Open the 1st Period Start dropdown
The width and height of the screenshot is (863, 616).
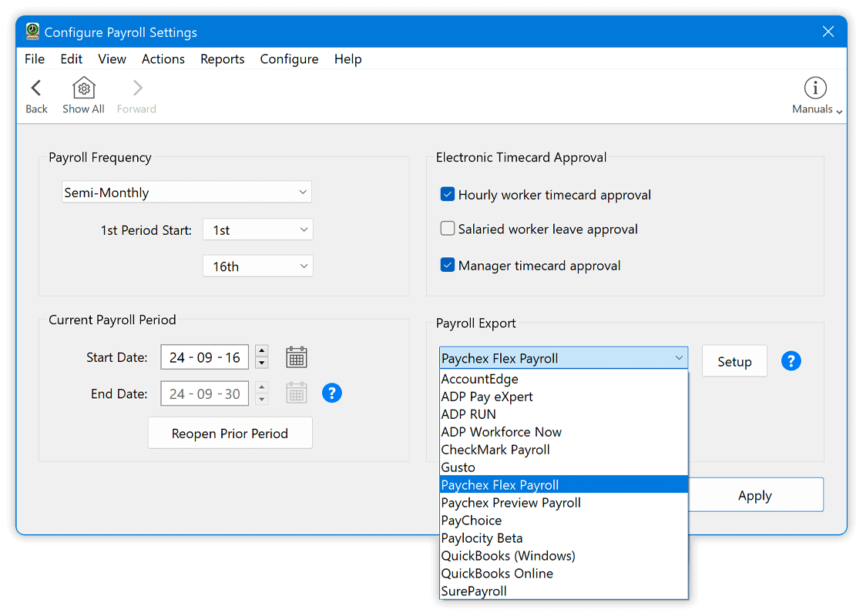pyautogui.click(x=257, y=230)
